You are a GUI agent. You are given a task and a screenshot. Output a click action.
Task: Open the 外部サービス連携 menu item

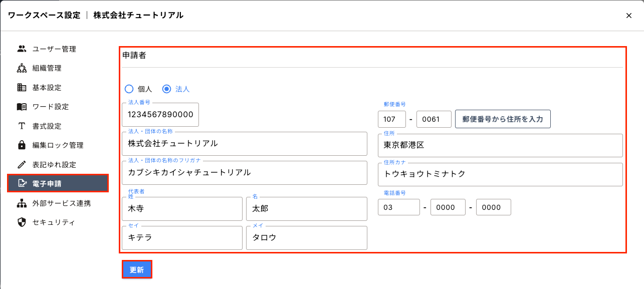pyautogui.click(x=61, y=203)
